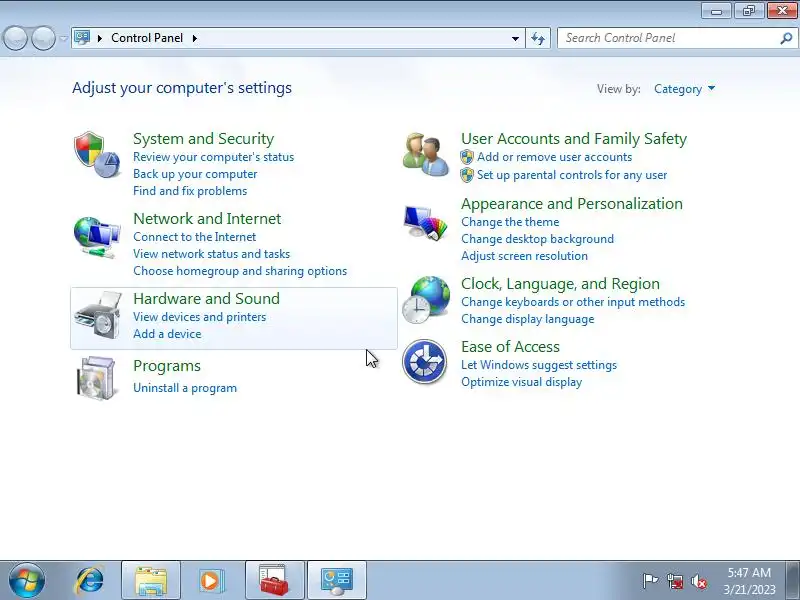Screen dimensions: 800x600
Task: Click Back up your computer link
Action: [195, 174]
